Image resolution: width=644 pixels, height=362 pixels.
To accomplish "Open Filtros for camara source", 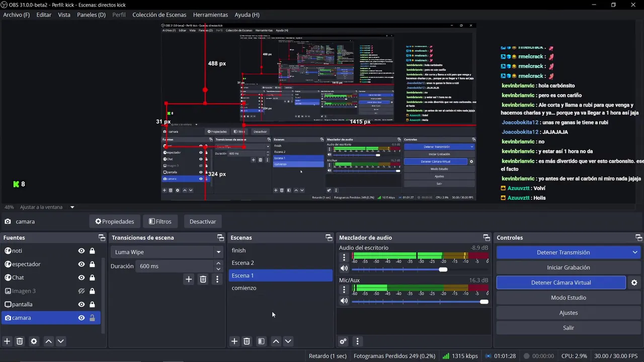I will pos(160,221).
